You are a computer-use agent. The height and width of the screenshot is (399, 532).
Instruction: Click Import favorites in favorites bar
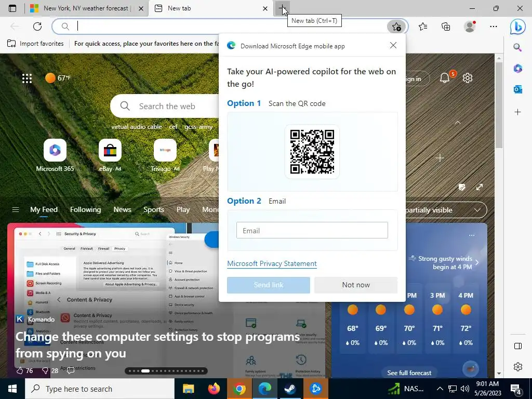click(36, 44)
